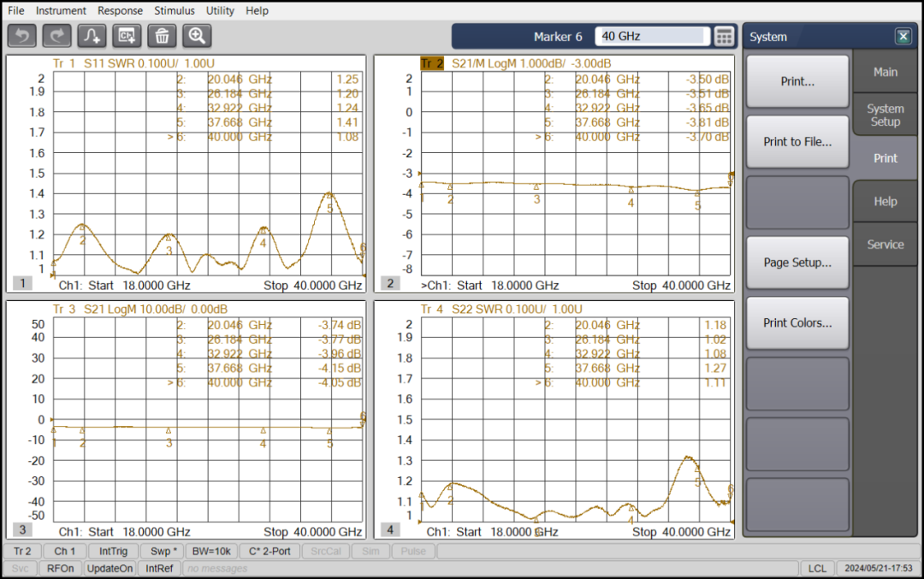Viewport: 924px width, 579px height.
Task: Open the Stimulus menu
Action: (x=175, y=10)
